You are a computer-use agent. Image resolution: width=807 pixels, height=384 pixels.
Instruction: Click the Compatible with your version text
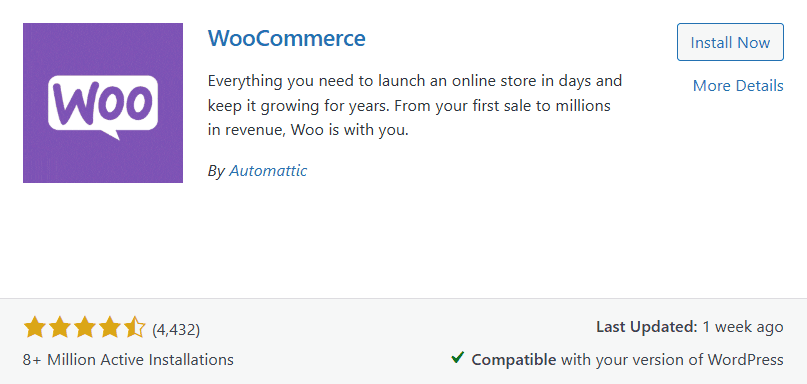[627, 359]
